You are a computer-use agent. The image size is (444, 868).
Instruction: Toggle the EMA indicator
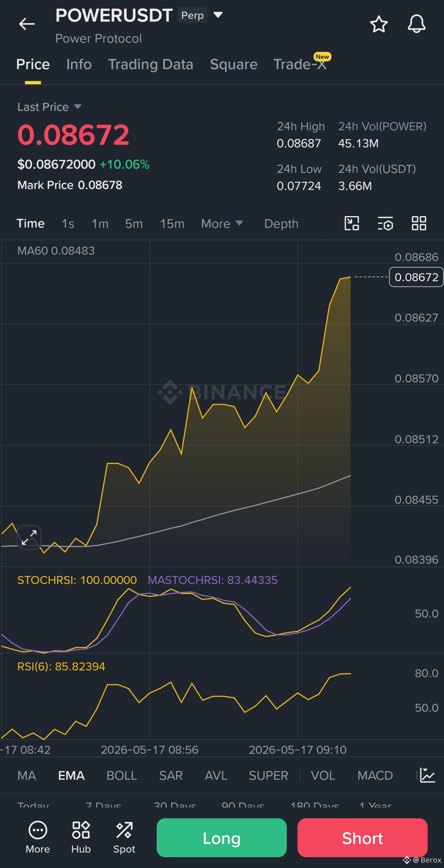click(x=71, y=775)
